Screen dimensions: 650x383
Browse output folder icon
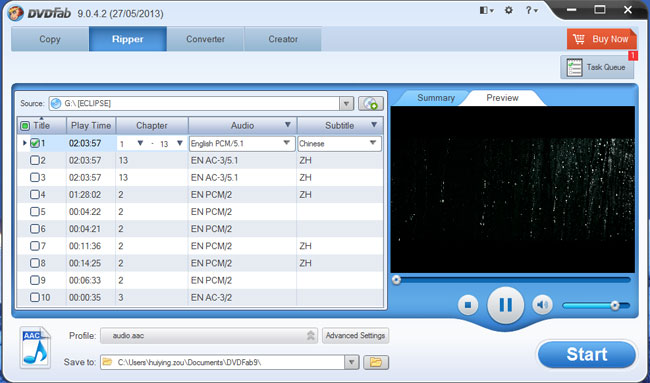[376, 362]
